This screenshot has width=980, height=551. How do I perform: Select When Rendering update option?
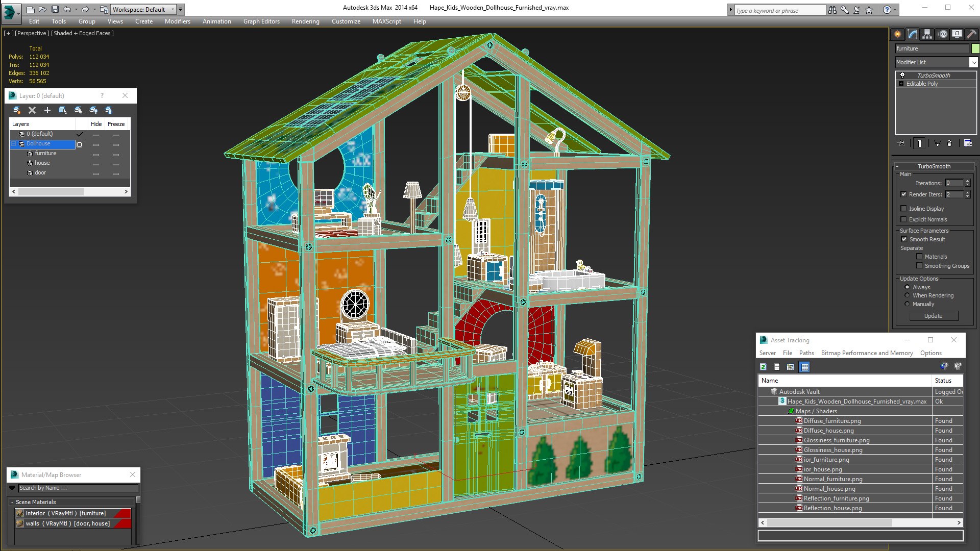(907, 295)
